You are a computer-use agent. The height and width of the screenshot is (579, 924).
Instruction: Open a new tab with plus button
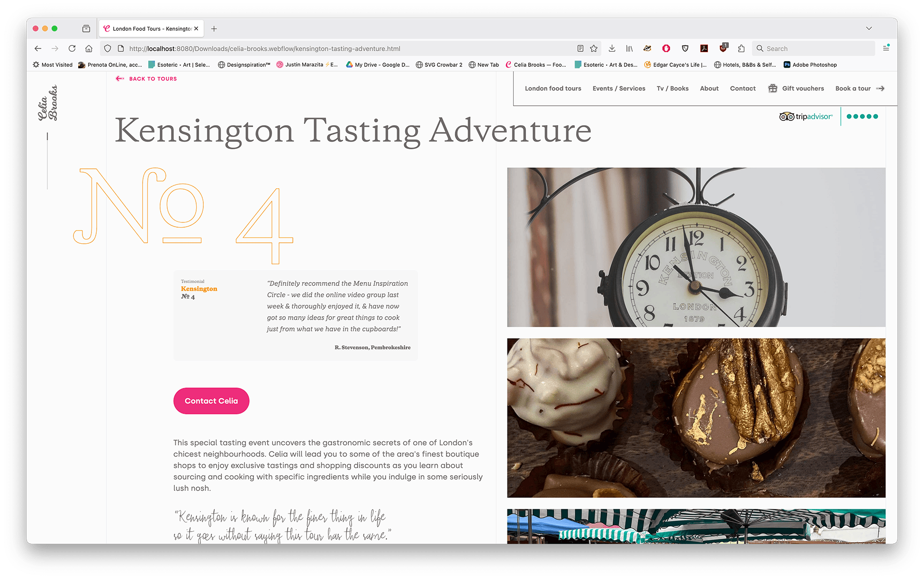click(x=214, y=28)
